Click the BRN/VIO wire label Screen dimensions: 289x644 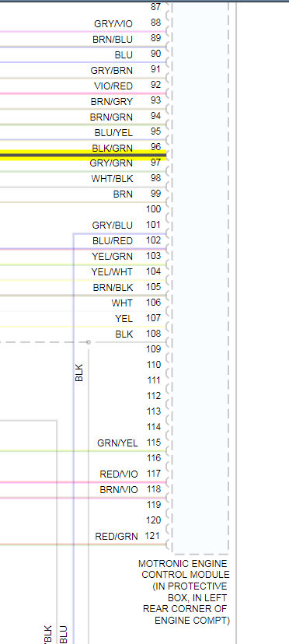pyautogui.click(x=119, y=490)
